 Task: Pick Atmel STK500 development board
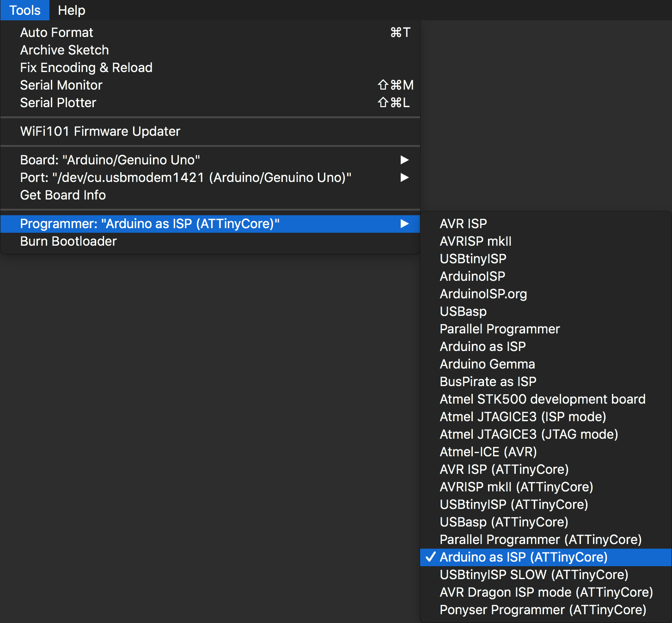[x=542, y=399]
